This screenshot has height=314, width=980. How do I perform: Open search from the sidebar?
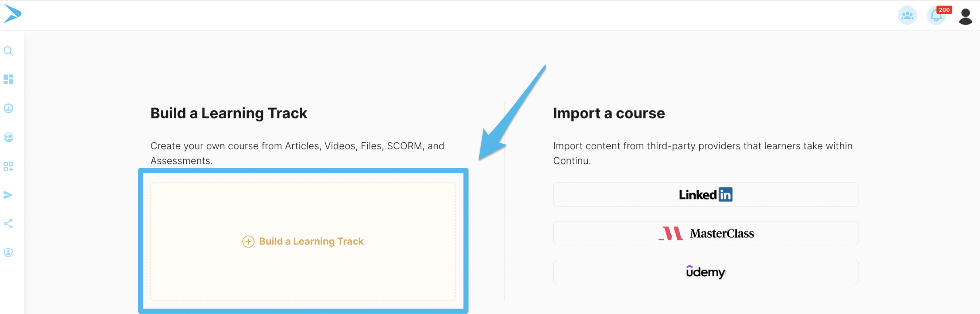pos(8,51)
